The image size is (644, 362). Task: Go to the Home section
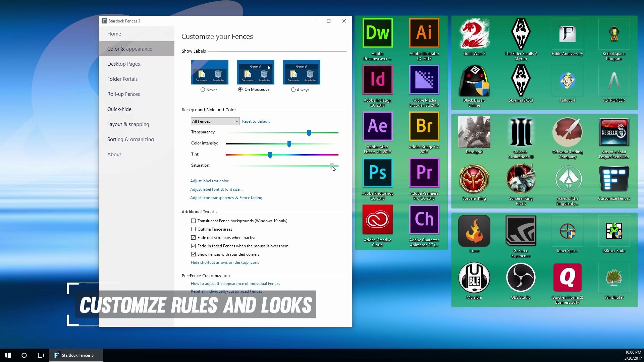click(x=137, y=34)
